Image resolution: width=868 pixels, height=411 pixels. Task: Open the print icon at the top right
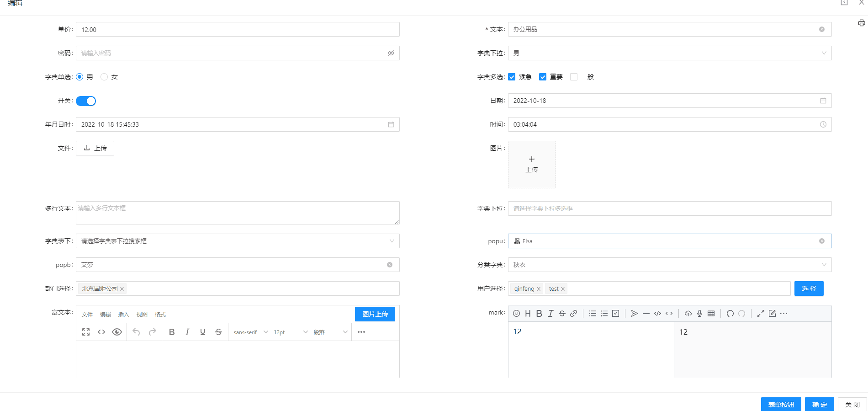[x=861, y=23]
